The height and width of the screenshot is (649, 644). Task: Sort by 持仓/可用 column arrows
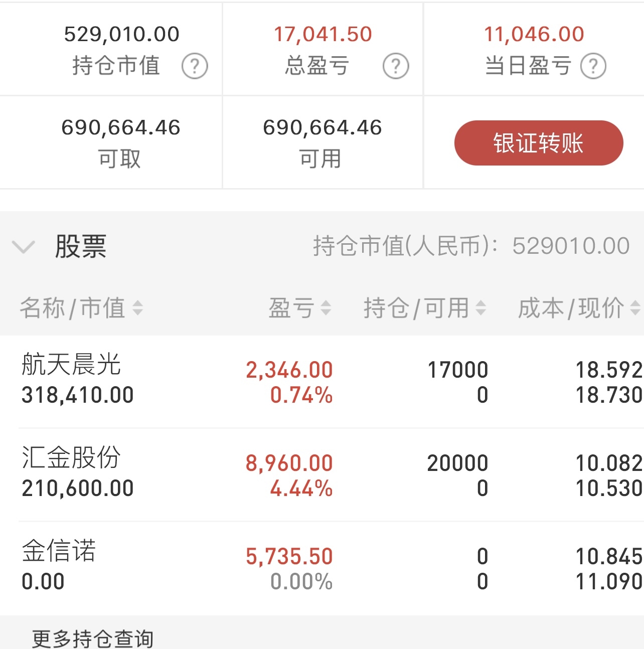[480, 308]
